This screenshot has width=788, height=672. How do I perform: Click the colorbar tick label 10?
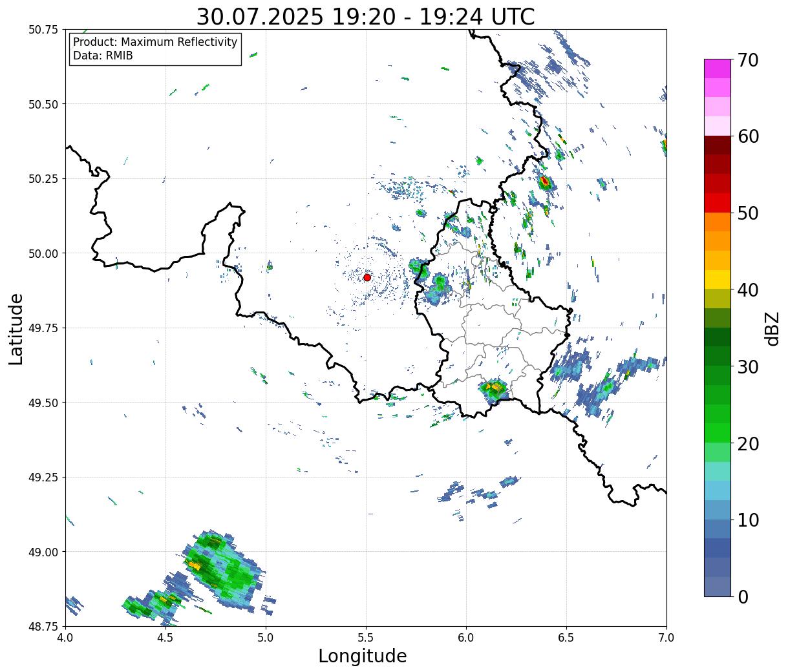point(748,520)
